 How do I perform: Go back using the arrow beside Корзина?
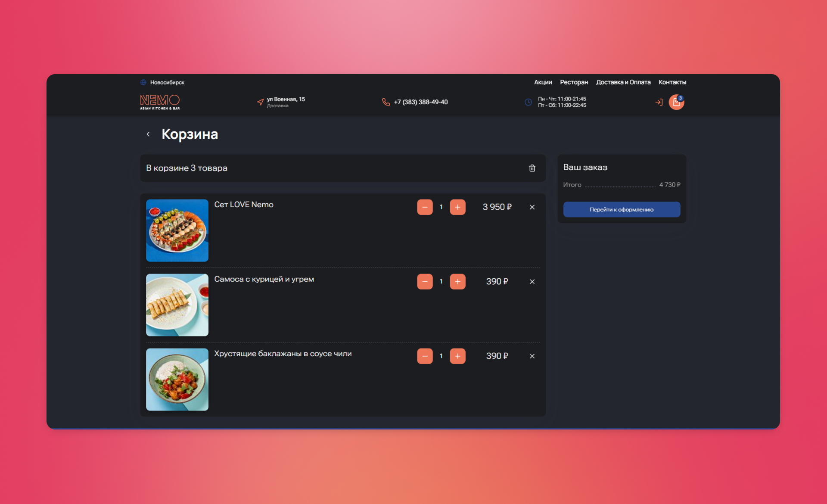click(148, 134)
